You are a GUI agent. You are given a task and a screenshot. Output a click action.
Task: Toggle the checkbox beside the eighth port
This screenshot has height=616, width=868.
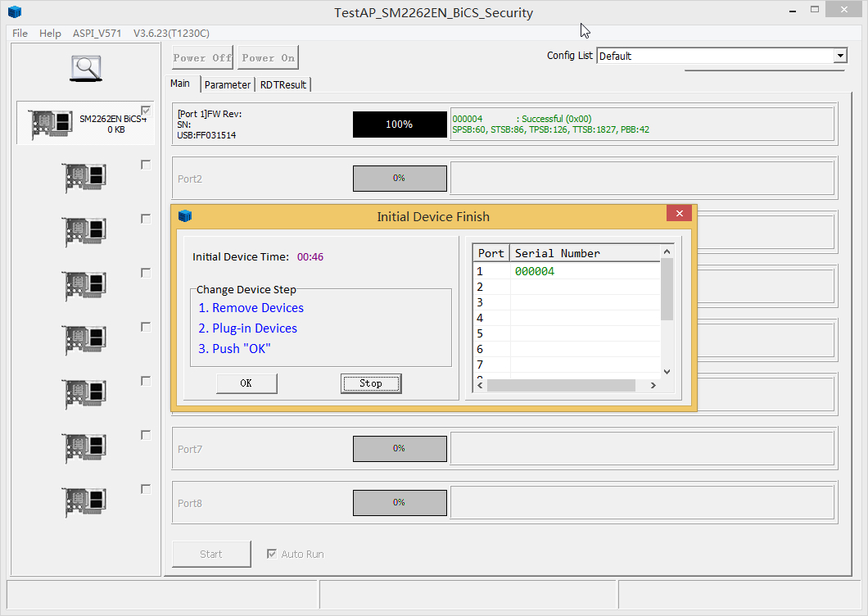coord(146,489)
